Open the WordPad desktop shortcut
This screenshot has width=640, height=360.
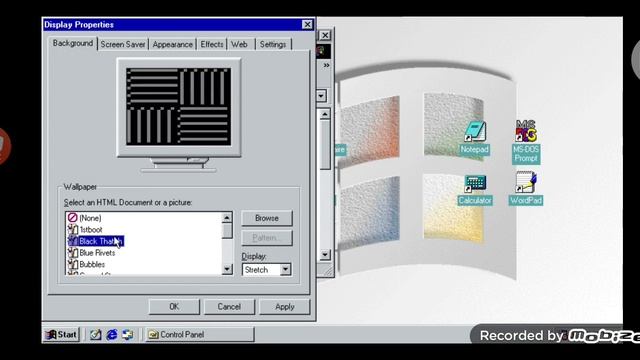coord(526,188)
